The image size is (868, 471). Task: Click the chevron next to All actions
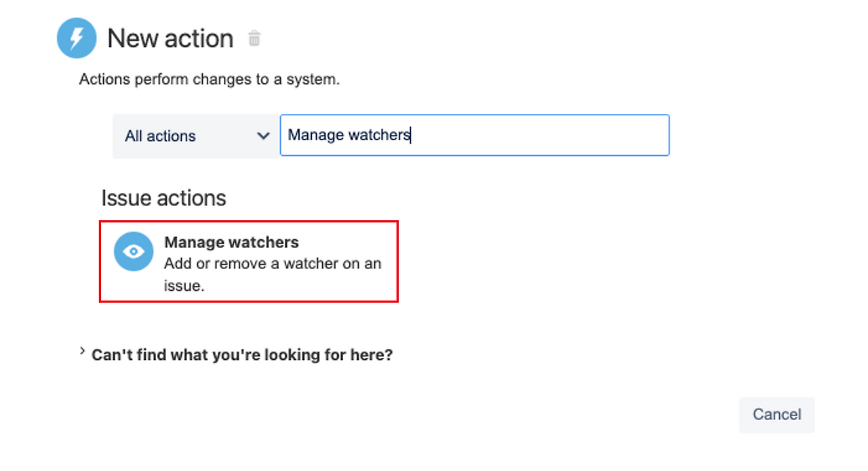(264, 136)
